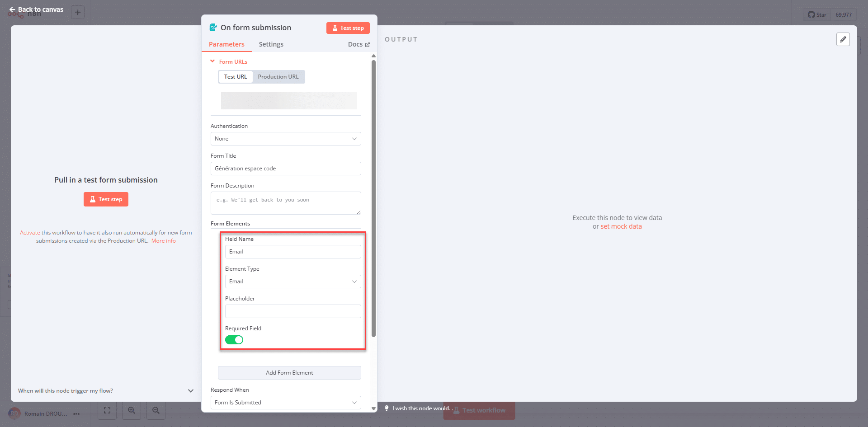This screenshot has width=868, height=427.
Task: Open the Element Type dropdown
Action: pyautogui.click(x=293, y=282)
